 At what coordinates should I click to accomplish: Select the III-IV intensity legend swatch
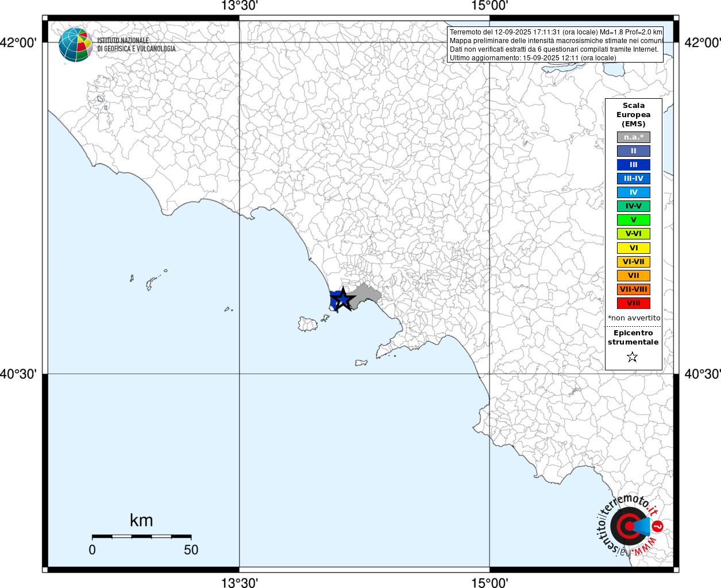tap(634, 179)
